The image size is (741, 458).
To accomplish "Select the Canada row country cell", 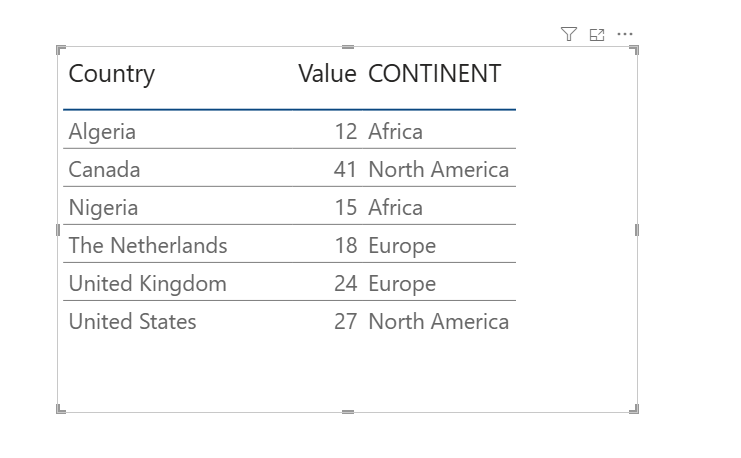I will coord(104,170).
